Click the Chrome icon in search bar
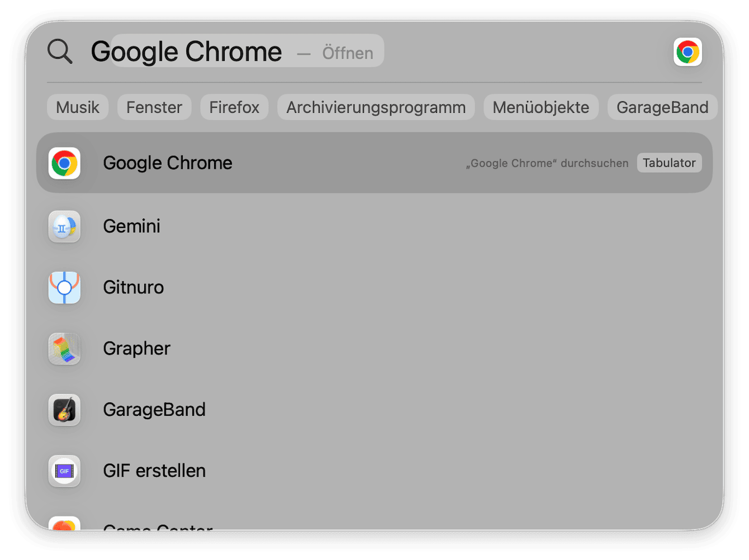749x560 pixels. point(687,52)
